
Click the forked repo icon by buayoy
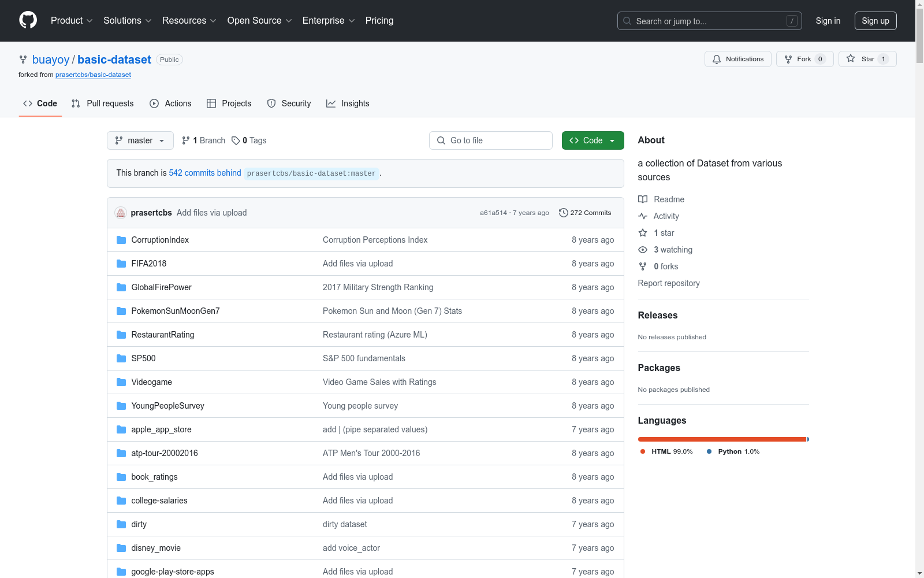pos(23,60)
